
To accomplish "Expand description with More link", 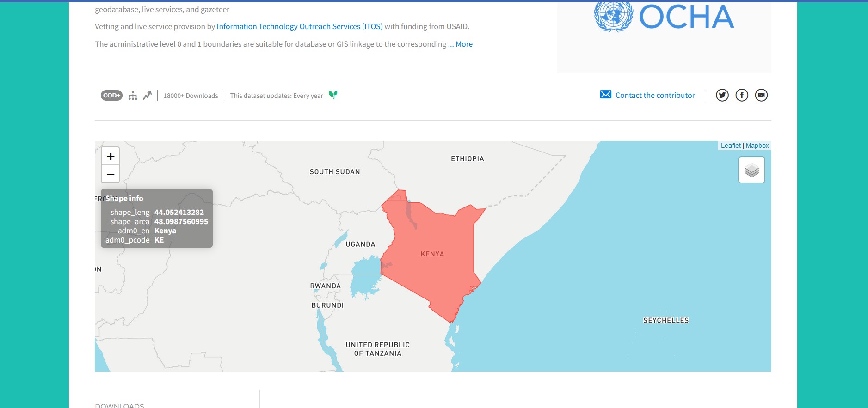I will pyautogui.click(x=464, y=44).
